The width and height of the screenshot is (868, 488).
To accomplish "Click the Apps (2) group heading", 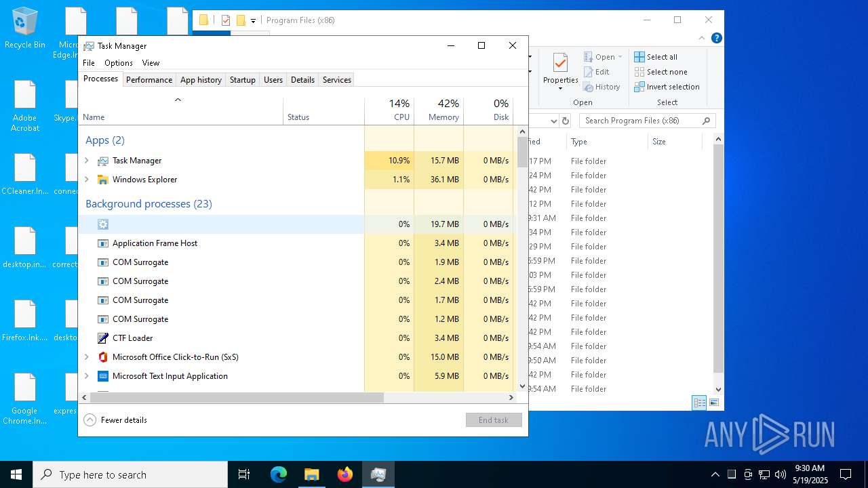I will tap(105, 140).
